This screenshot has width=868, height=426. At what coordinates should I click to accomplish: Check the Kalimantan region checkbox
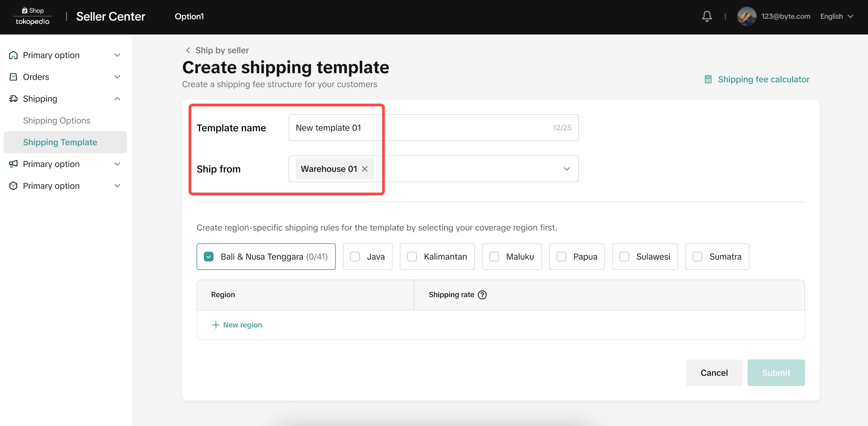click(x=412, y=257)
